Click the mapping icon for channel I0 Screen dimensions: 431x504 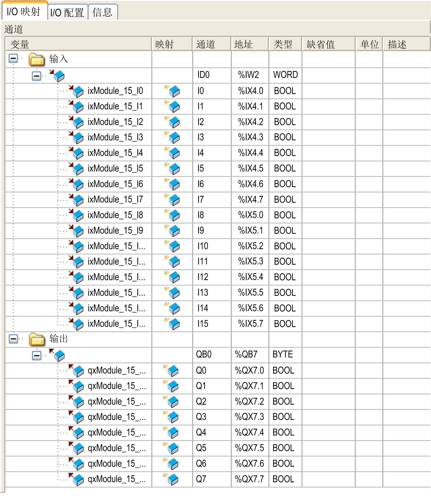(x=172, y=91)
